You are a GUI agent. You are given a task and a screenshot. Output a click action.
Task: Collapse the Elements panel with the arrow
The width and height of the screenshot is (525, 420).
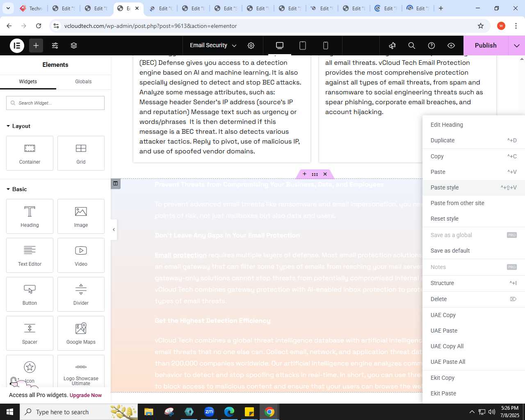(x=114, y=230)
